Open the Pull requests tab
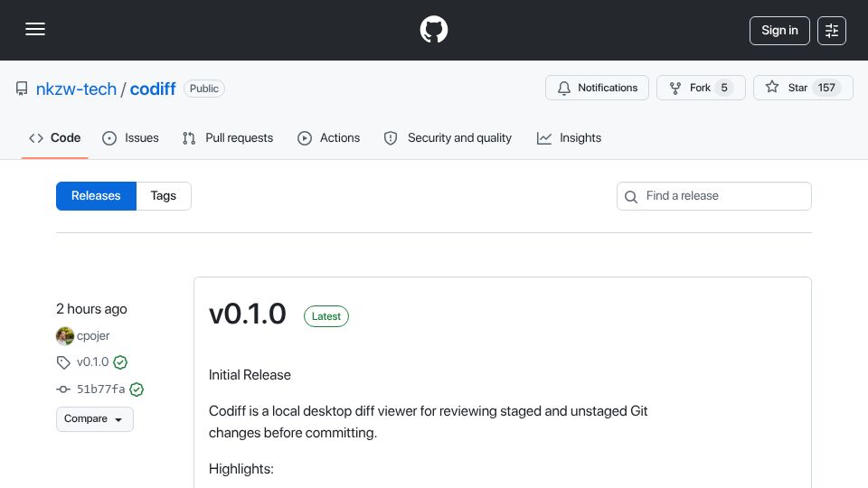 click(x=228, y=137)
